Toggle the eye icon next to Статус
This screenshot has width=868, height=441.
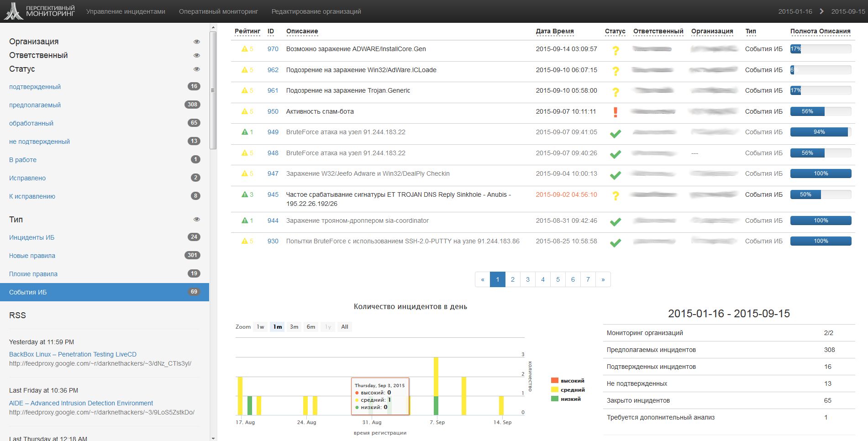click(197, 69)
